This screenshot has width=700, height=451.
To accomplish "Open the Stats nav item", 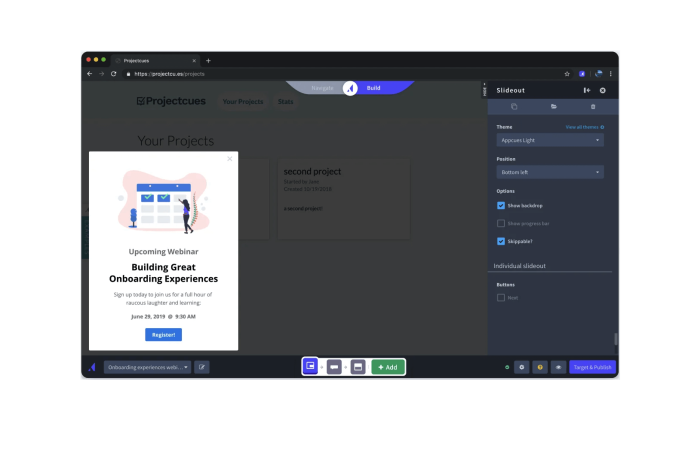I will (285, 102).
